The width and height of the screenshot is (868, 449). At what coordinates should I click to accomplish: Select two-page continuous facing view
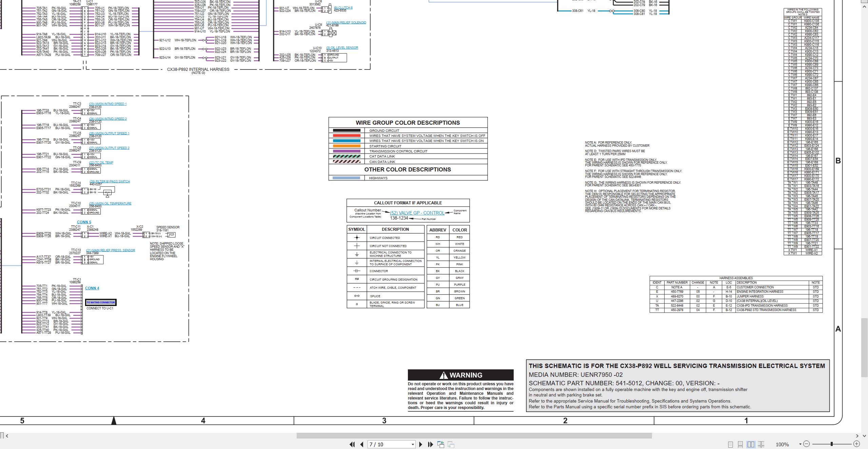point(761,444)
